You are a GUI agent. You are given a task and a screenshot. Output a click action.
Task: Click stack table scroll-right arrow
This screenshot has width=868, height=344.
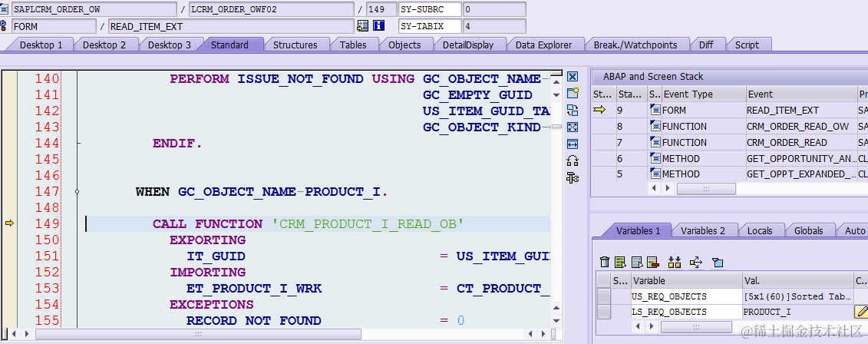[668, 188]
